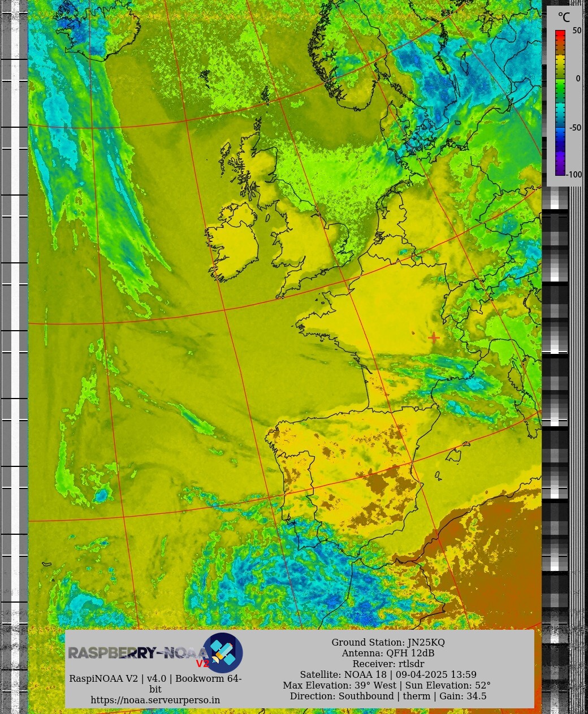
Task: Click the 50 value on temperature legend
Action: [x=577, y=31]
